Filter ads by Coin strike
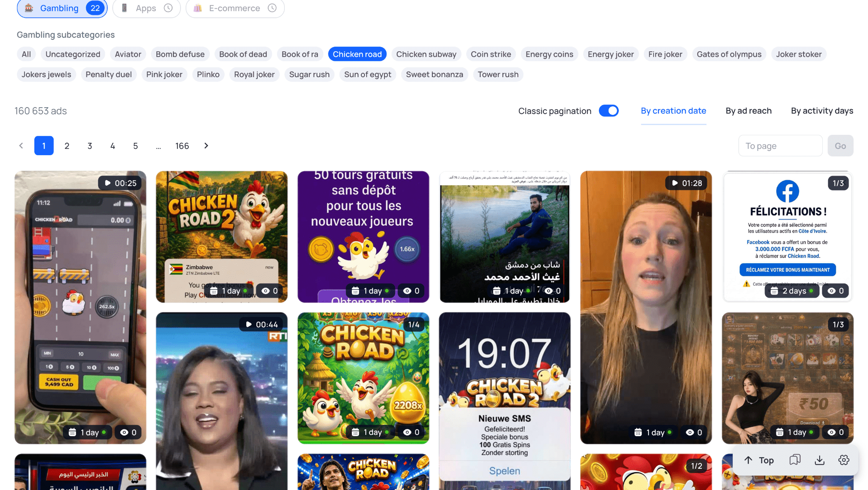The image size is (868, 490). coord(491,54)
